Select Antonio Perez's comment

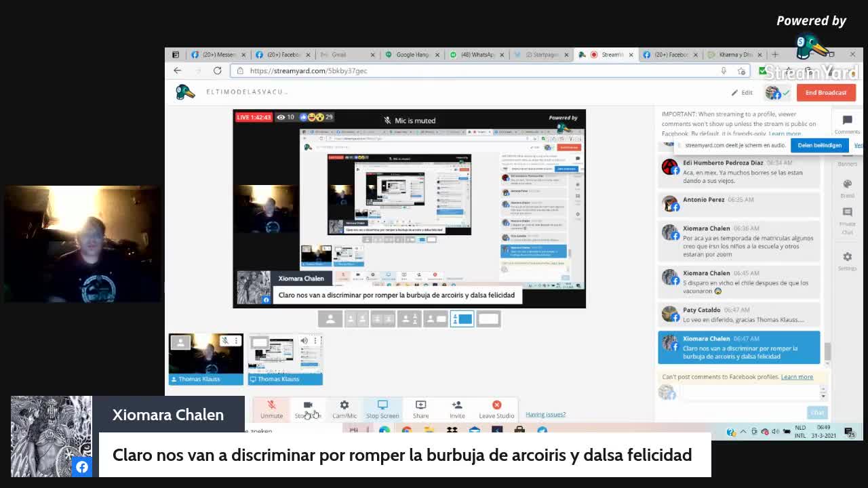pyautogui.click(x=739, y=203)
